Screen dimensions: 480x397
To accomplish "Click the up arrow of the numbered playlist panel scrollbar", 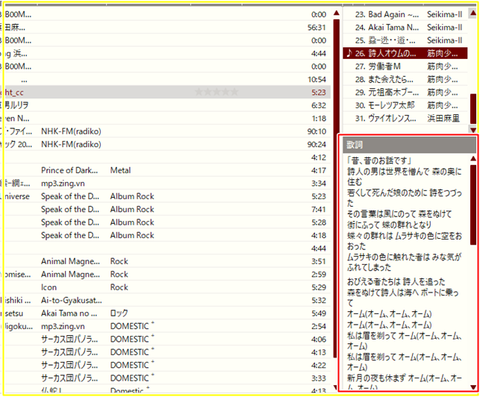I will tap(473, 13).
